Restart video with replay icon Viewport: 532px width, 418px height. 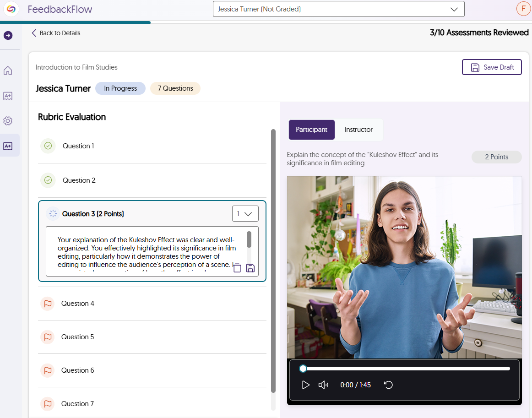388,385
